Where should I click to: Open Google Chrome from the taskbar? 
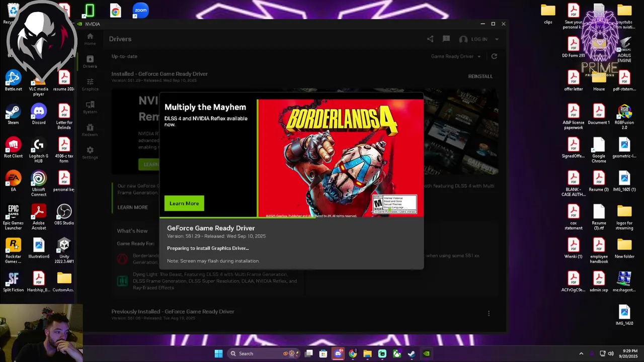tap(353, 353)
